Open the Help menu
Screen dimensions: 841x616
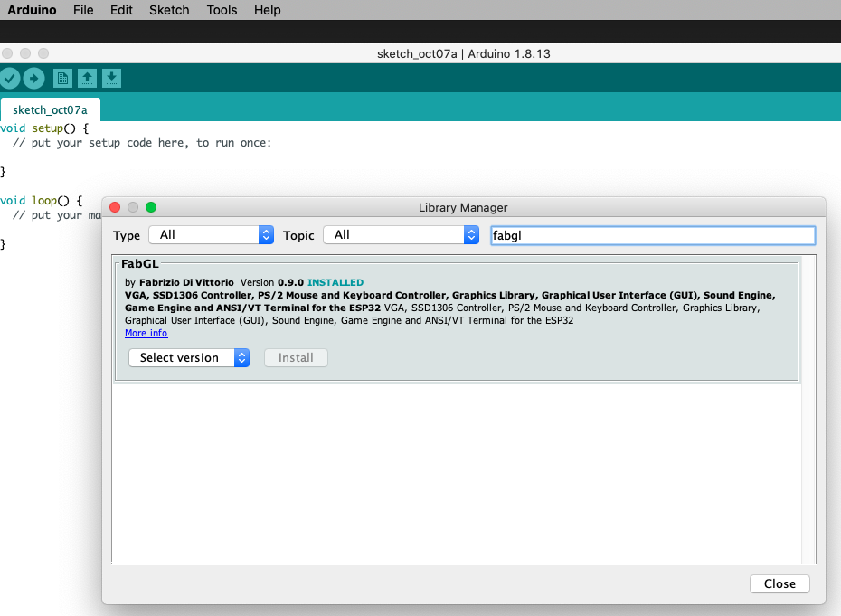(267, 10)
